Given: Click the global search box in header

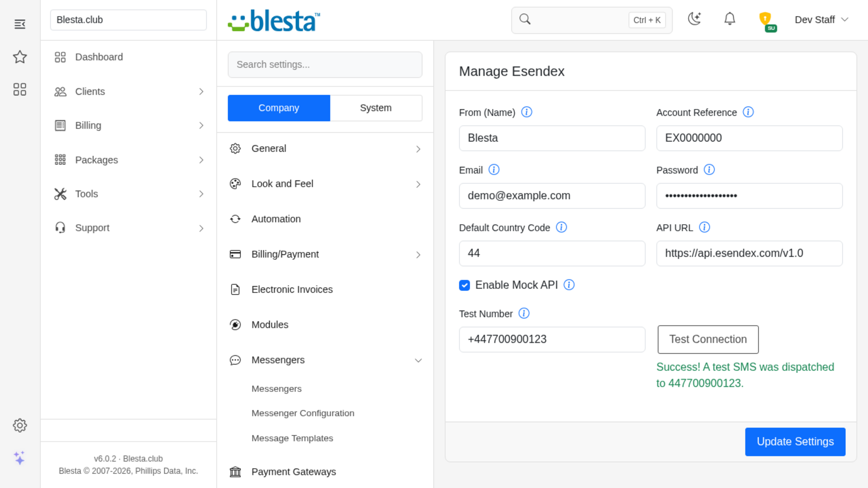Looking at the screenshot, I should pos(592,20).
